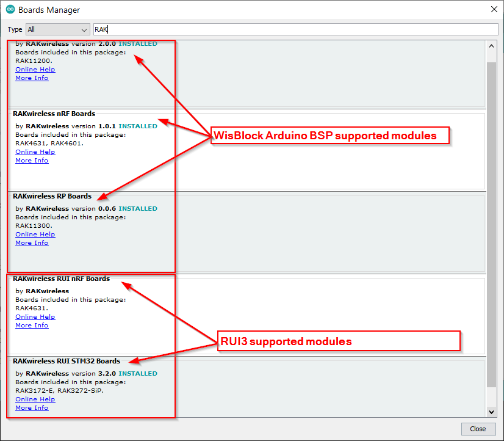Click the version 3.2.0 INSTALLED text
504x441 pixels.
114,373
